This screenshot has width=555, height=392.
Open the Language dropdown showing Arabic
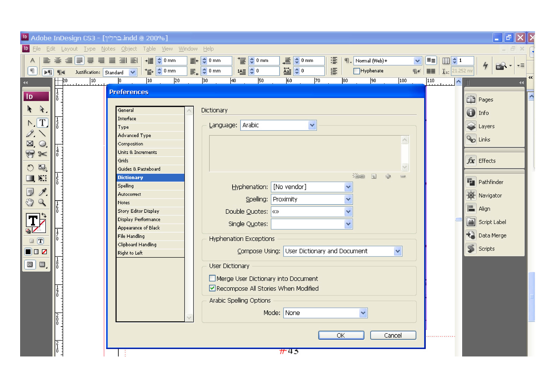coord(312,125)
